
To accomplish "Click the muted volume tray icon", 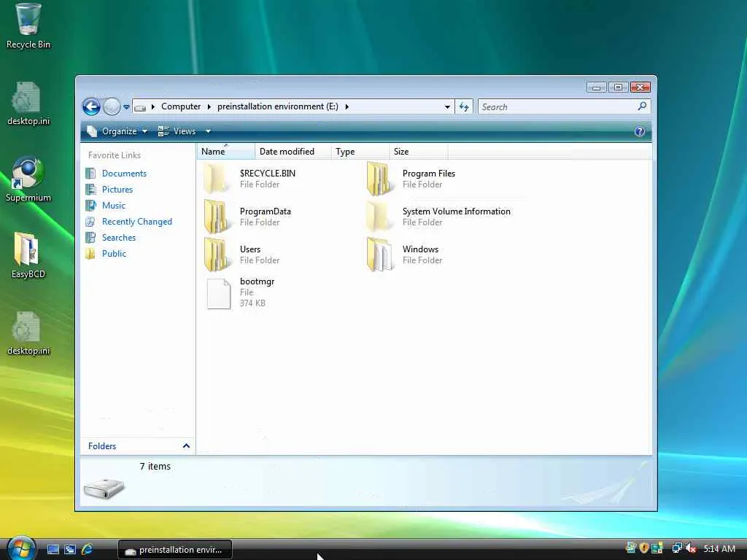I will tap(691, 548).
